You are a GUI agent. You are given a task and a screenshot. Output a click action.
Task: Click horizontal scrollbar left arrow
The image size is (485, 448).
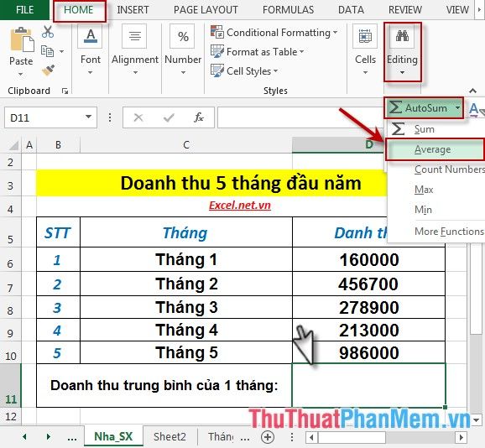click(x=312, y=437)
